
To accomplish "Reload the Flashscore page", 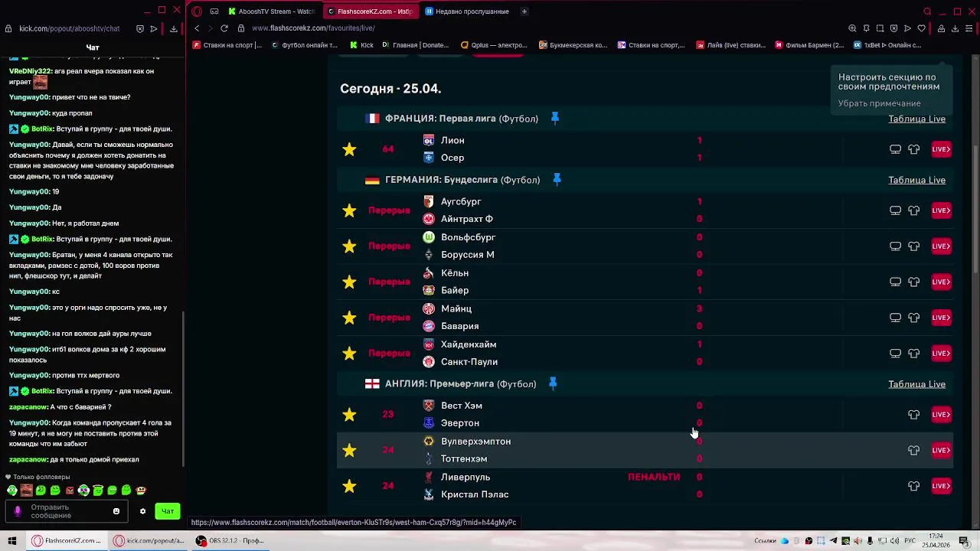I will click(224, 28).
